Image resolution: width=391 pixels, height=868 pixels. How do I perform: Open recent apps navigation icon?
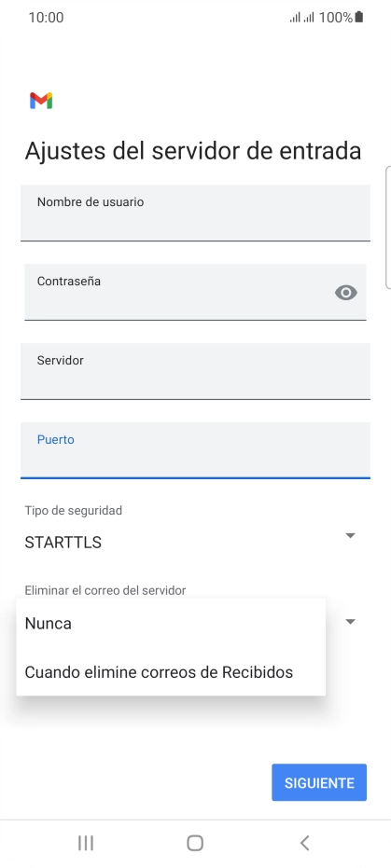click(x=86, y=843)
